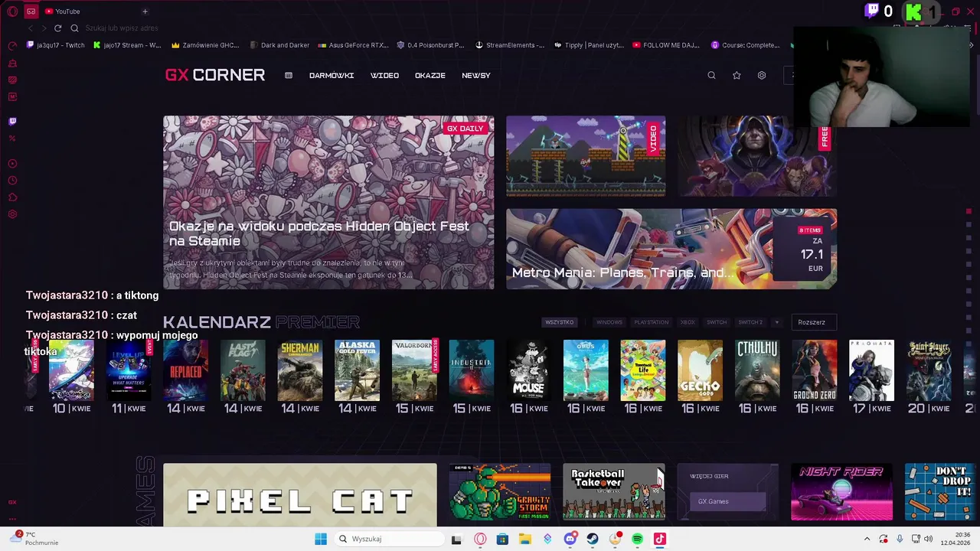Screen dimensions: 980x551
Task: Click the taskbar Wyszukaj search box
Action: click(388, 539)
